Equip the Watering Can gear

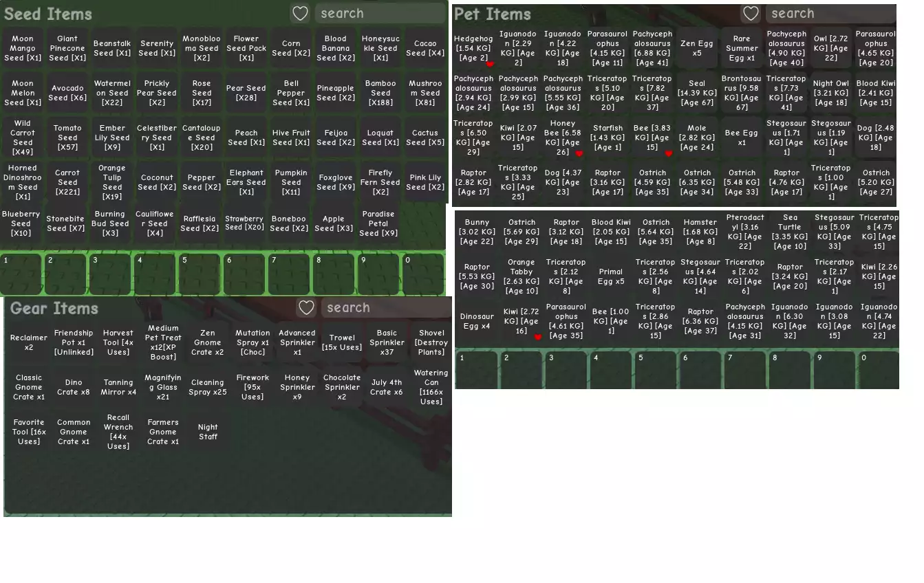click(431, 387)
